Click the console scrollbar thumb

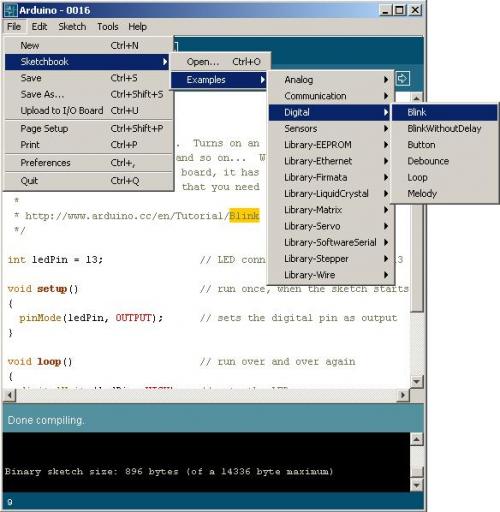tap(416, 472)
